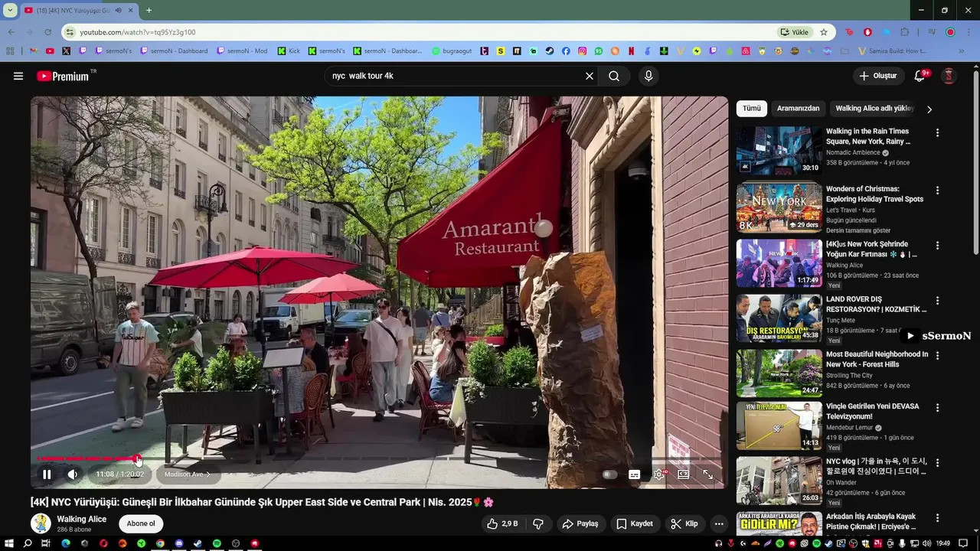Viewport: 980px width, 551px height.
Task: Open options for LAND ROVER DIŞ RESTORASYON video
Action: click(937, 300)
